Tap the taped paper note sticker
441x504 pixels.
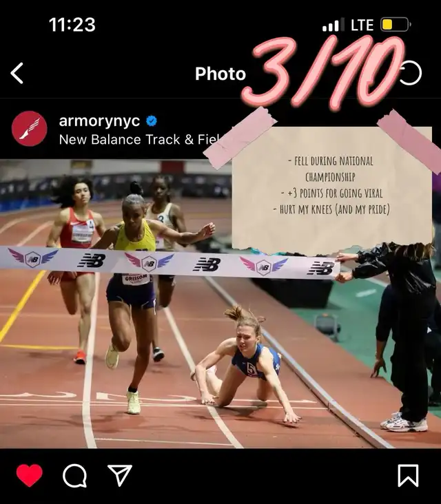pyautogui.click(x=331, y=189)
